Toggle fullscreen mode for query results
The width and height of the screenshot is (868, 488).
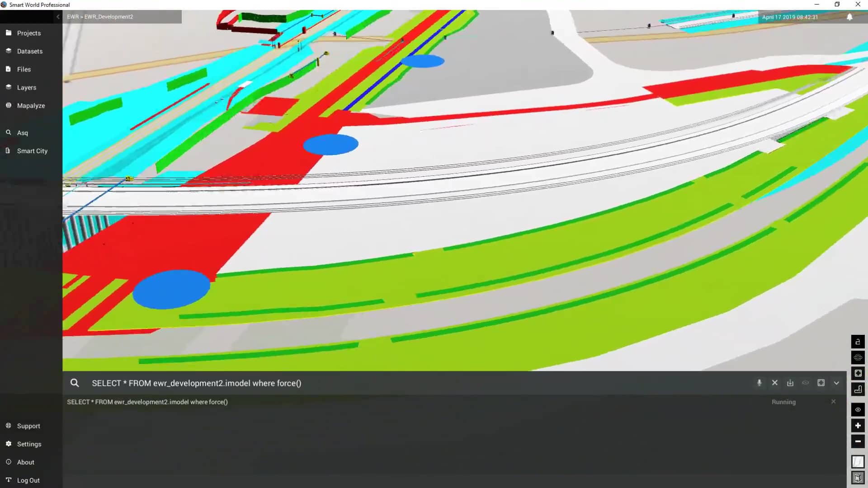821,383
